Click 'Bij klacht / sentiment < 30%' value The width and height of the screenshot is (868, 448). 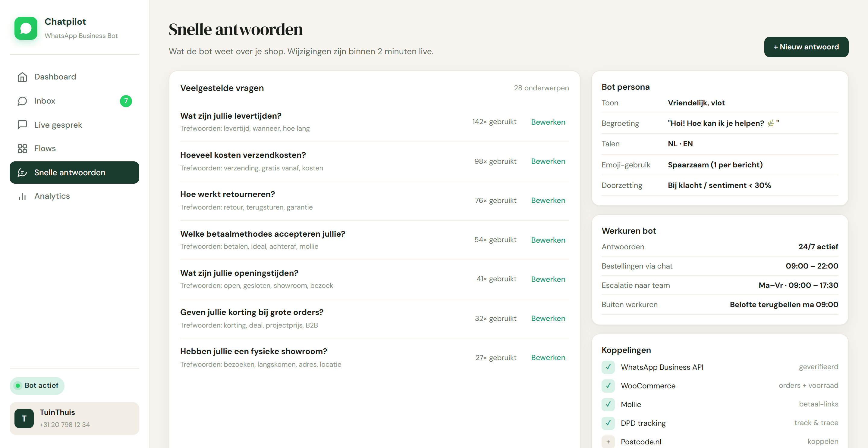pos(719,185)
